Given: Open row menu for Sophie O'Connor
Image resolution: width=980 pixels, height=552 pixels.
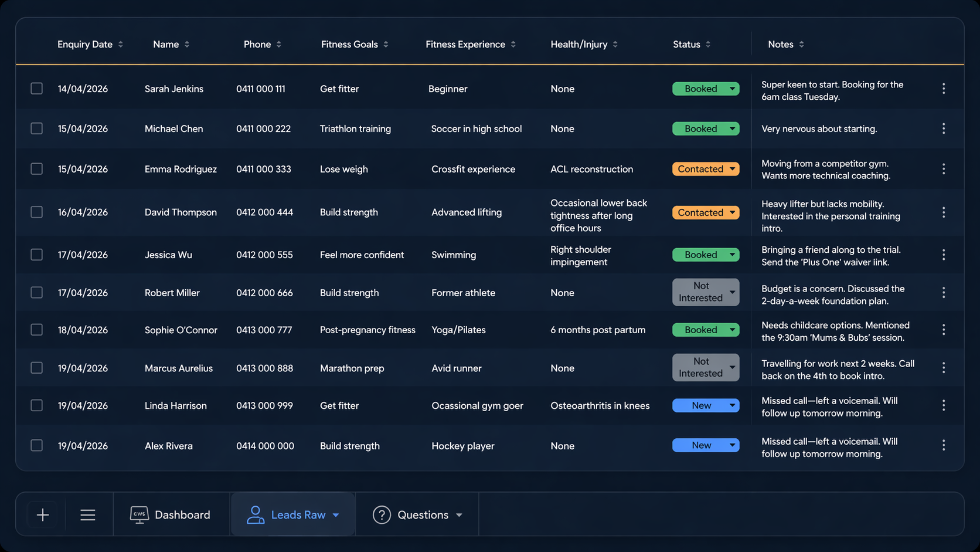Looking at the screenshot, I should 943,330.
